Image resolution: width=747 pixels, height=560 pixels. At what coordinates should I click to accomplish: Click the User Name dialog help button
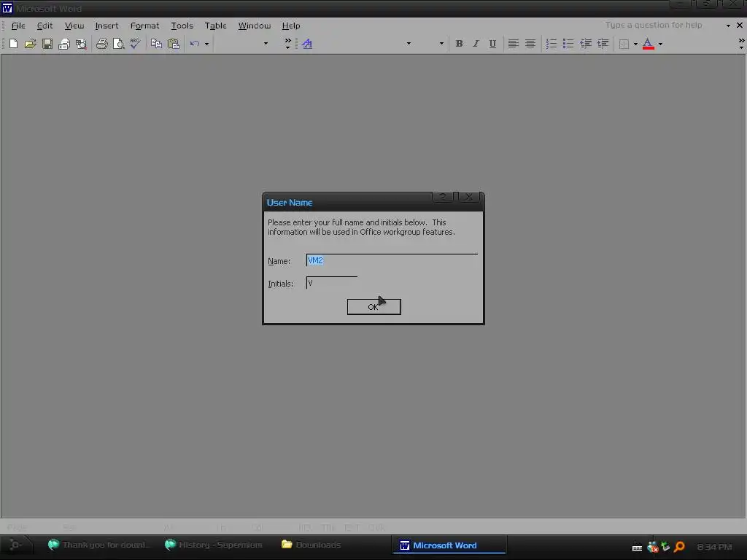tap(443, 197)
